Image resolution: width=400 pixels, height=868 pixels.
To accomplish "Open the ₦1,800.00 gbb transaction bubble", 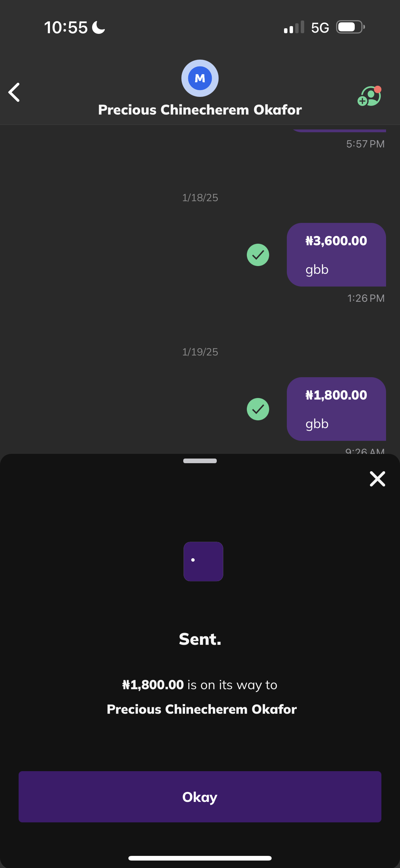I will [x=336, y=409].
